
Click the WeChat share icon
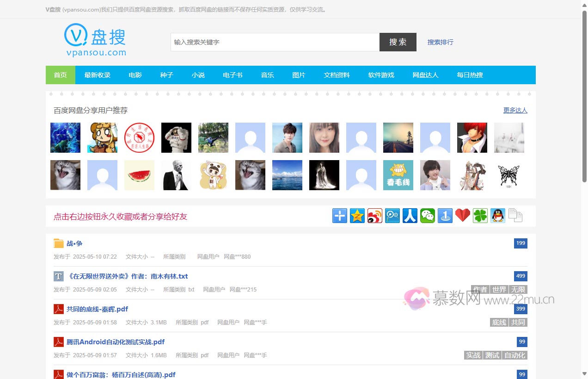pyautogui.click(x=428, y=216)
